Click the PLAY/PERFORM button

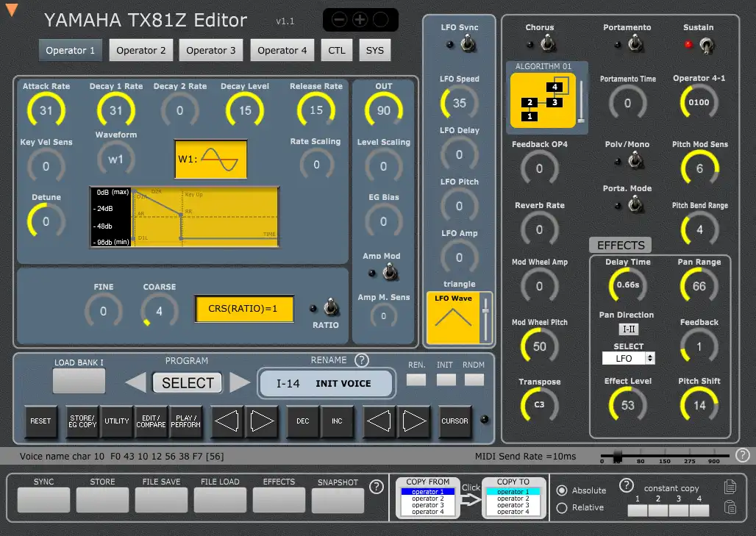pyautogui.click(x=185, y=421)
